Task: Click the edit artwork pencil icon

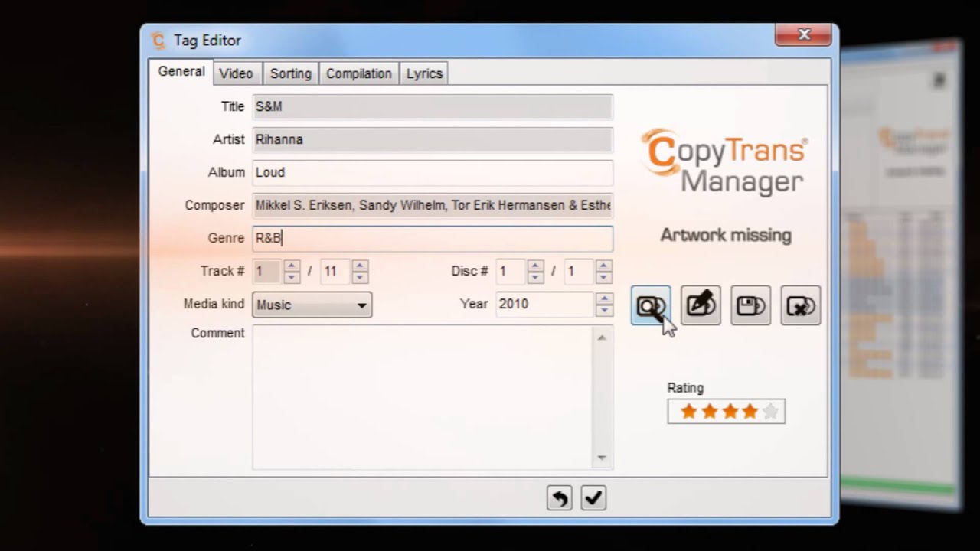Action: click(x=701, y=305)
